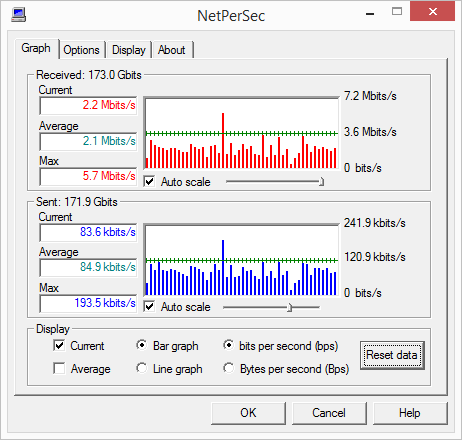This screenshot has height=440, width=462.
Task: Open Help via the Help button
Action: click(410, 413)
